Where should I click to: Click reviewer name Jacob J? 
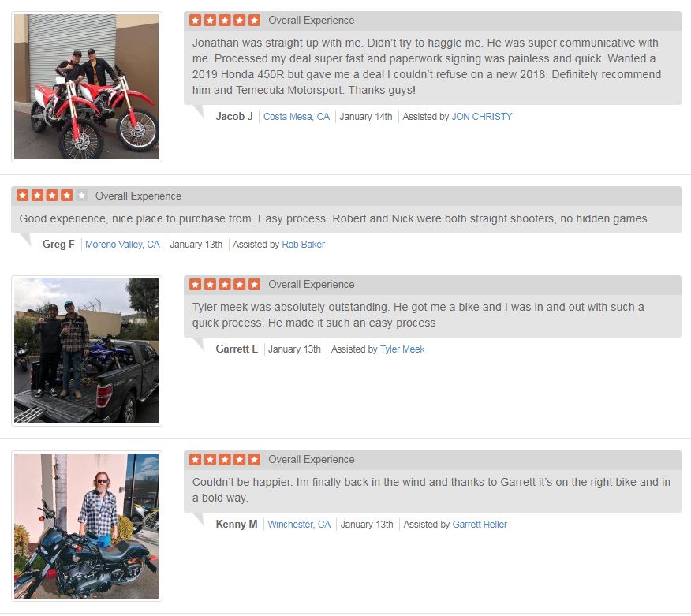tap(234, 116)
